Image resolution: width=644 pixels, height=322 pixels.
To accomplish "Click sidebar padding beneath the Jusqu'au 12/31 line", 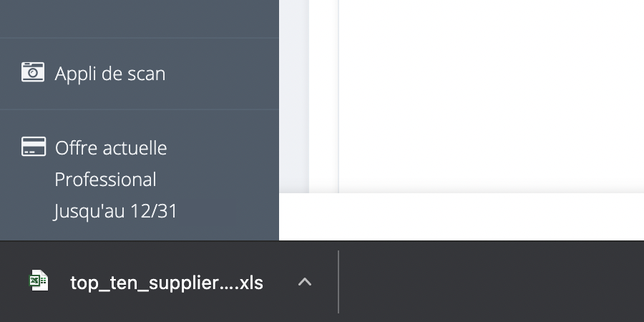I will pyautogui.click(x=140, y=232).
